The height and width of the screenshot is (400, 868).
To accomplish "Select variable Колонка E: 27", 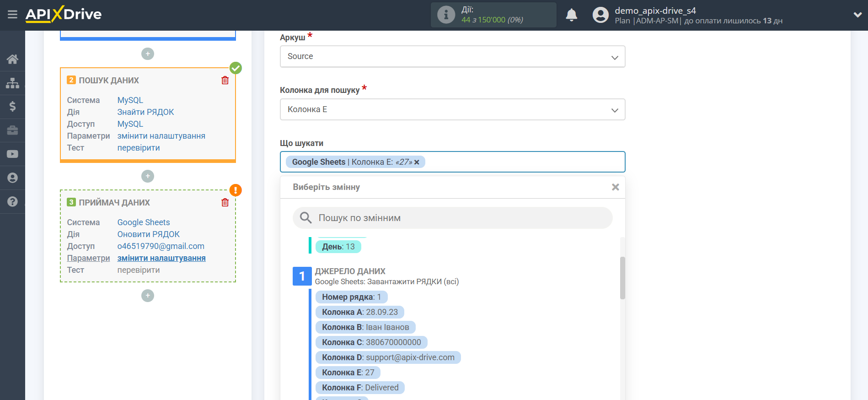I will click(348, 373).
